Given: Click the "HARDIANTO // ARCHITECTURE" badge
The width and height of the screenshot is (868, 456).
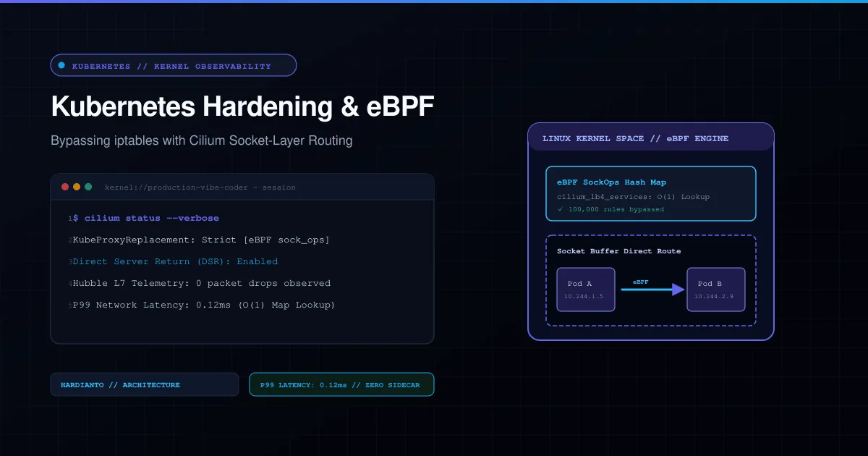Looking at the screenshot, I should tap(145, 384).
